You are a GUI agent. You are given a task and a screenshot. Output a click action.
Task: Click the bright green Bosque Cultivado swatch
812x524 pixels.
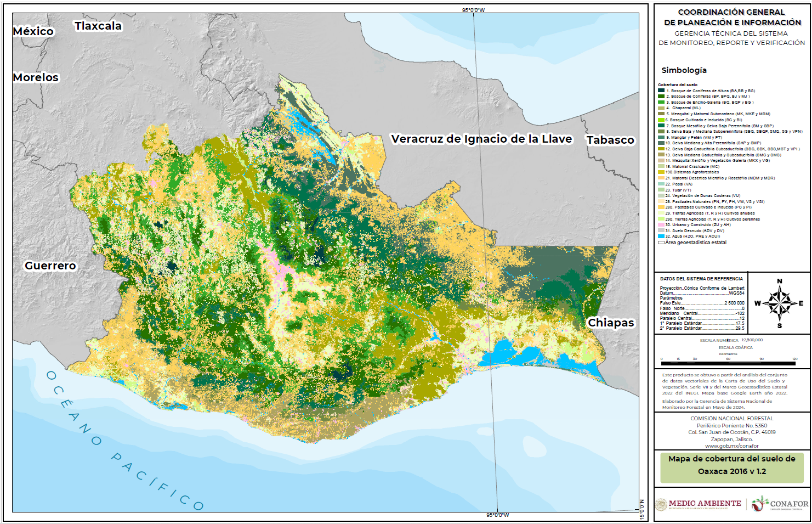pyautogui.click(x=661, y=120)
